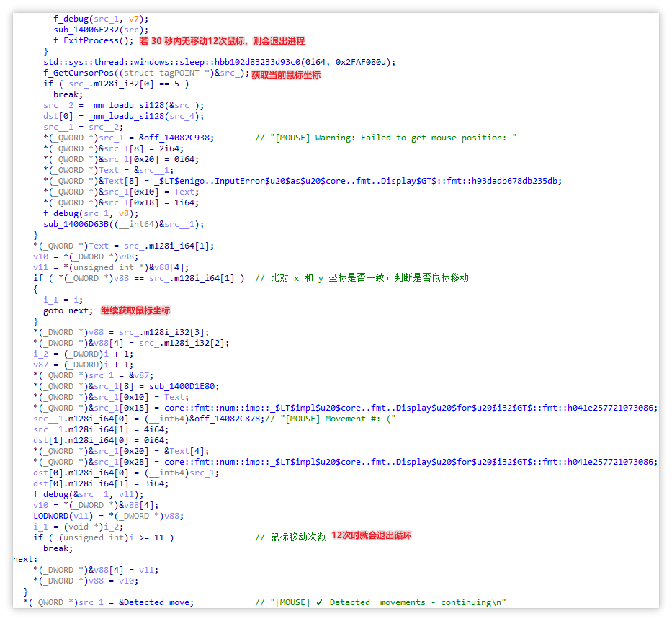Click the 'goto next' statement
The image size is (672, 621).
[x=68, y=310]
